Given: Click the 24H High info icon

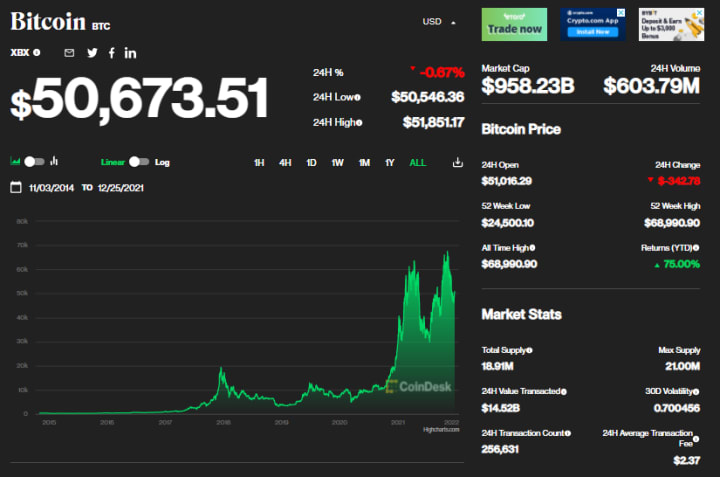Looking at the screenshot, I should tap(359, 123).
